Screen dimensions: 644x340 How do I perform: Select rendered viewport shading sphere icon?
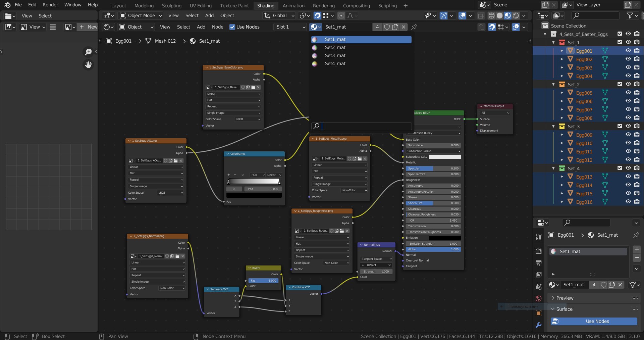[x=516, y=15]
